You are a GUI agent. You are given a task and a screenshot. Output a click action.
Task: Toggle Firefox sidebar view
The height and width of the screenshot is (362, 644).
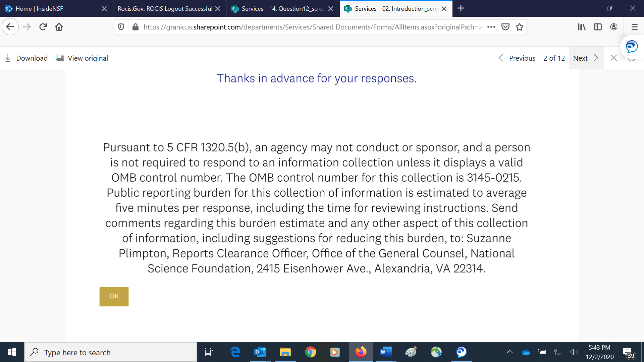tap(597, 27)
